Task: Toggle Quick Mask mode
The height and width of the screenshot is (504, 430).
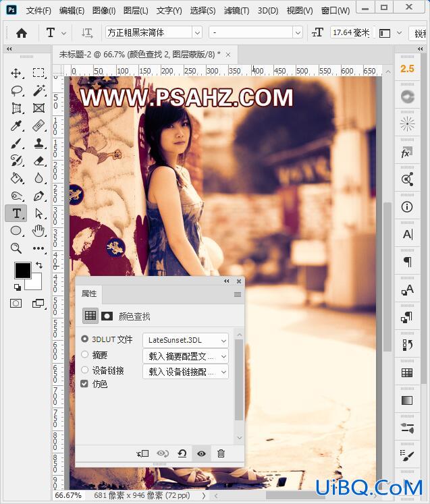Action: pyautogui.click(x=16, y=303)
